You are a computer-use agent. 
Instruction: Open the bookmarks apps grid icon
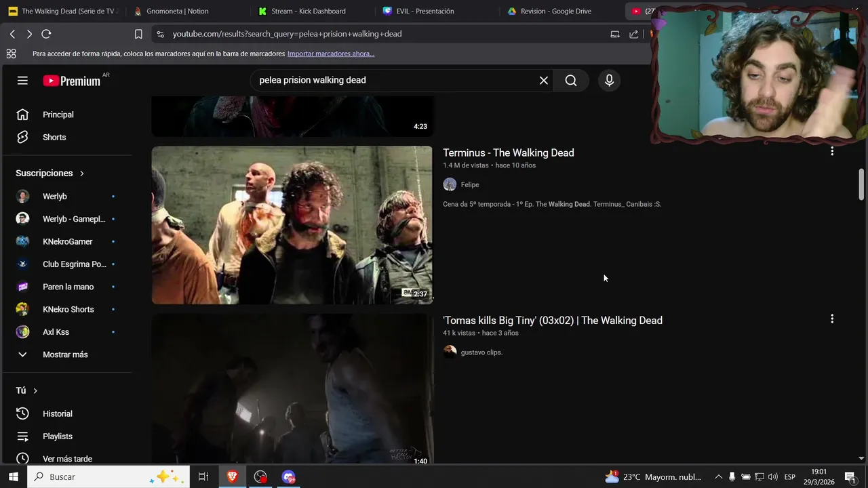pyautogui.click(x=11, y=54)
